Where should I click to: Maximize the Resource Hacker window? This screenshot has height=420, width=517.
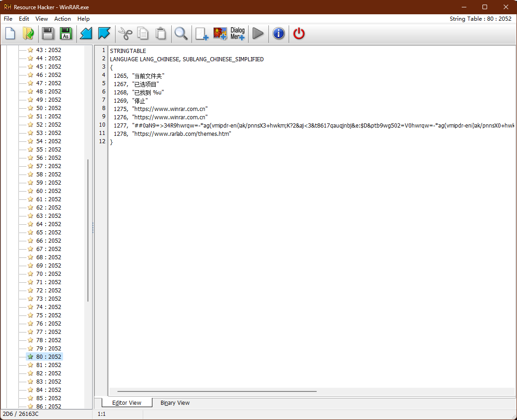[485, 7]
